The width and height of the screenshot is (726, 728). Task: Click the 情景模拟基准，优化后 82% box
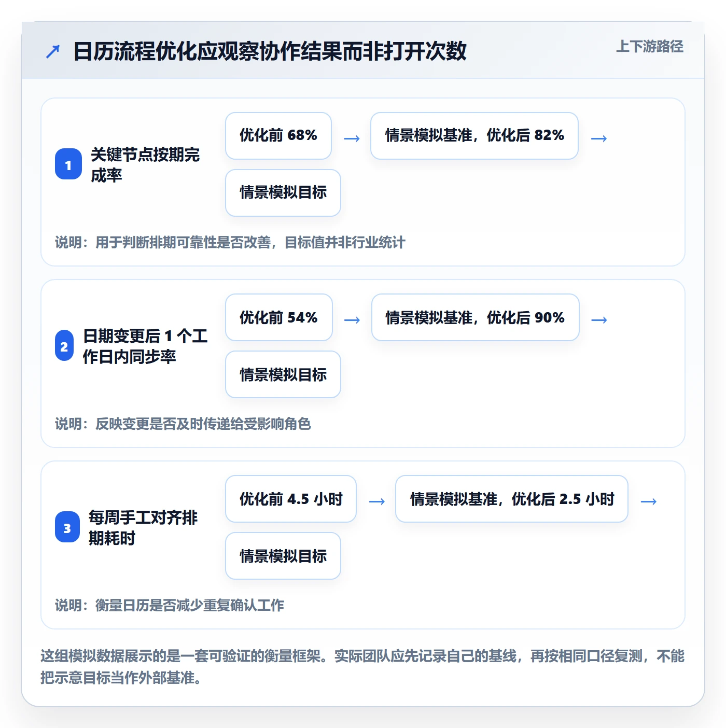coord(474,136)
